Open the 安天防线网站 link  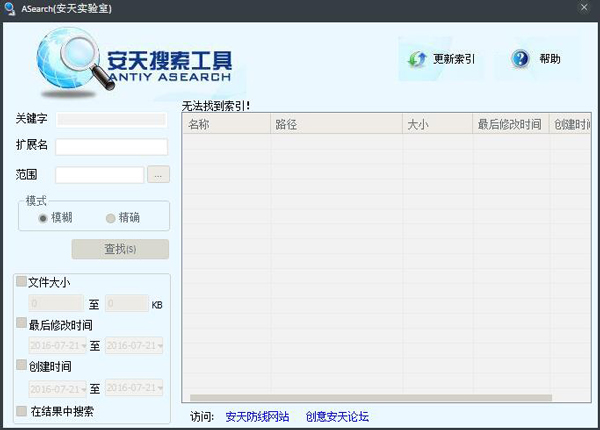coord(257,416)
